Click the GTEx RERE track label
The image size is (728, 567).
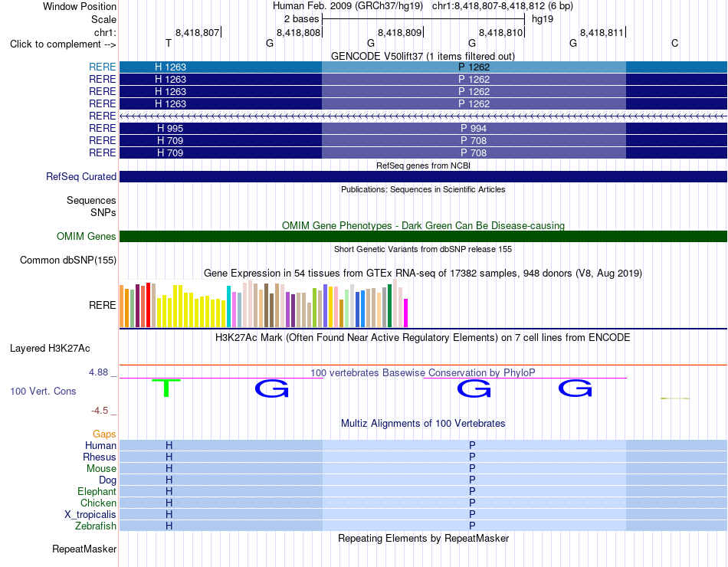(102, 305)
